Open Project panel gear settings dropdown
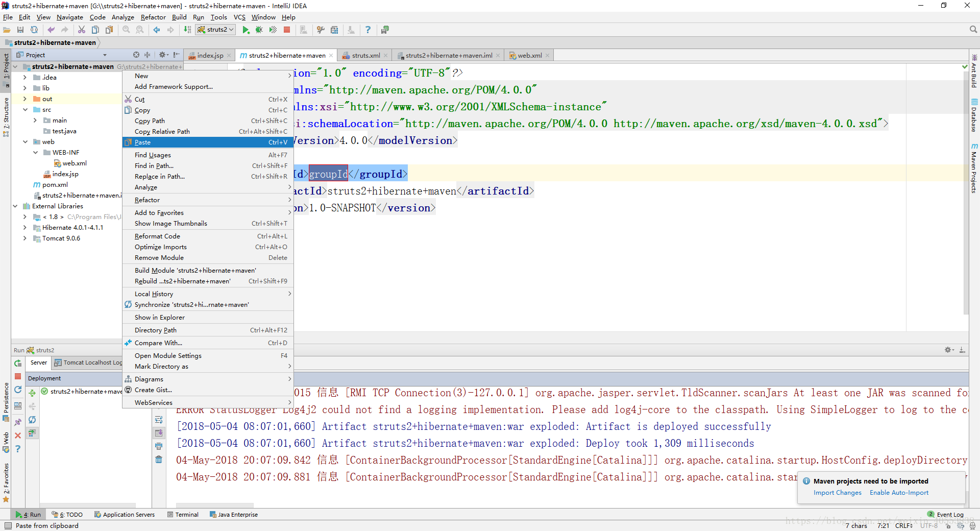 [163, 55]
